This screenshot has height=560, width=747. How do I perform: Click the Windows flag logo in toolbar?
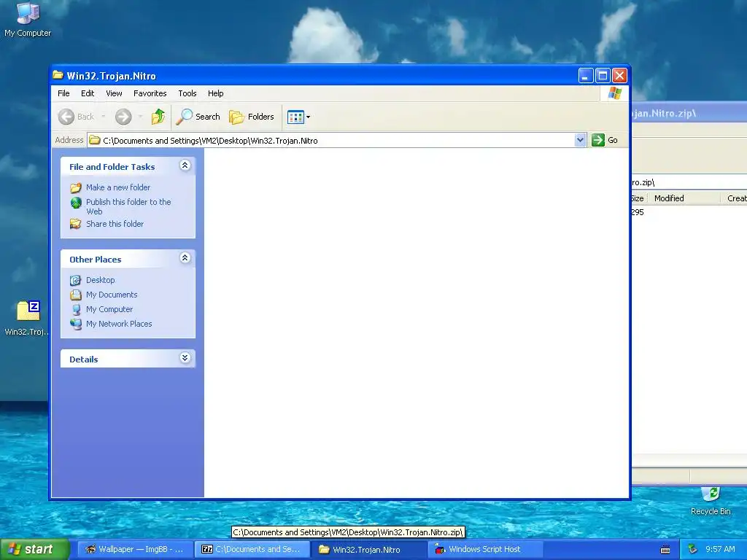pyautogui.click(x=614, y=93)
